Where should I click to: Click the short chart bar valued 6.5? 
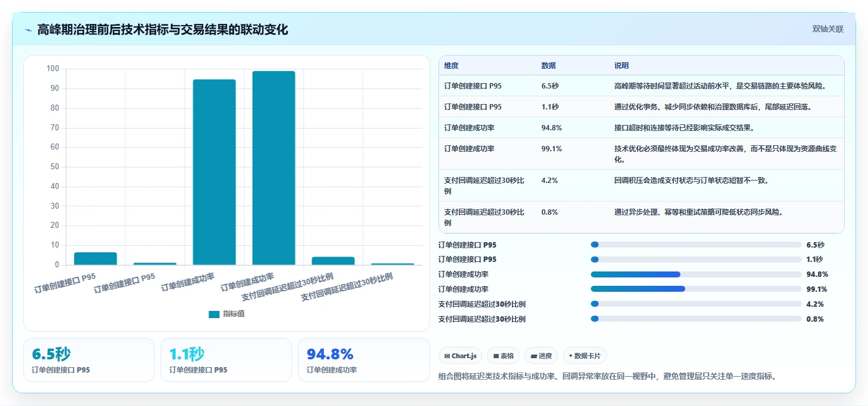tap(96, 258)
